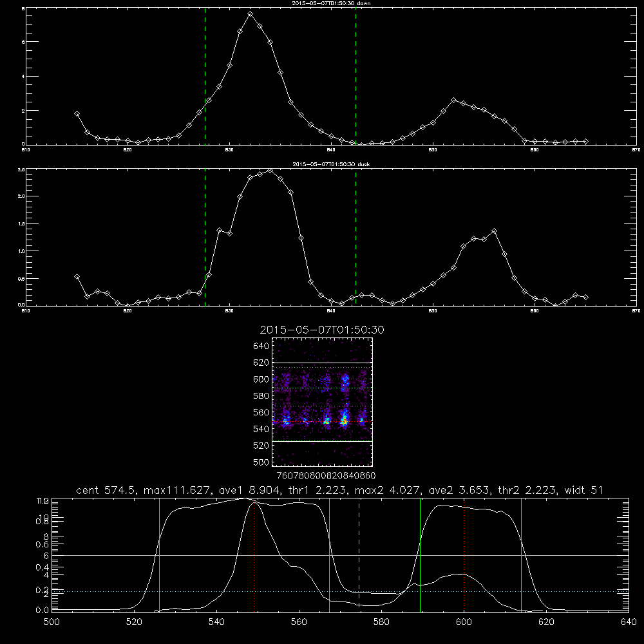The image size is (644, 644).
Task: Select the 'max2 4.027' value
Action: [388, 490]
